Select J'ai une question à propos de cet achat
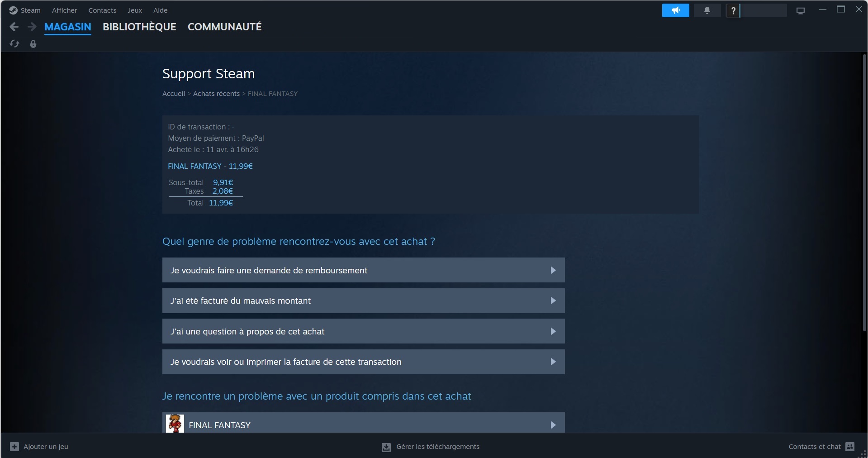 click(x=363, y=331)
